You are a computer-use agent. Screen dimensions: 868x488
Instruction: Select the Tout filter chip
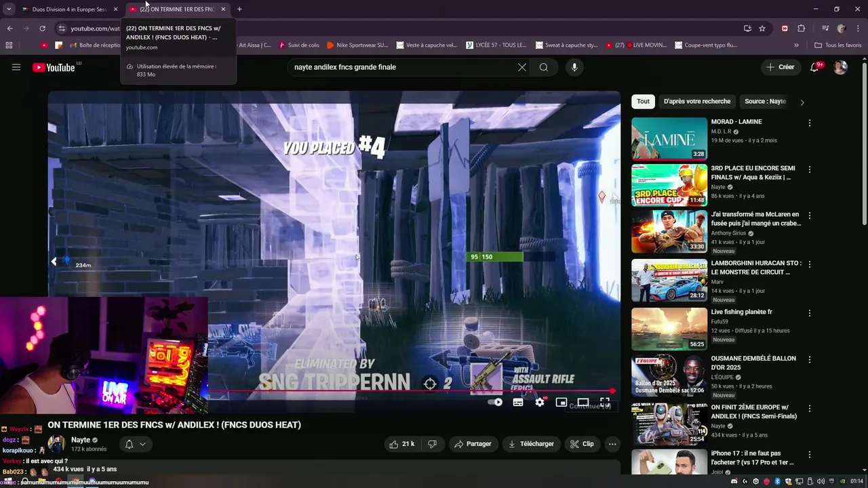pos(643,102)
